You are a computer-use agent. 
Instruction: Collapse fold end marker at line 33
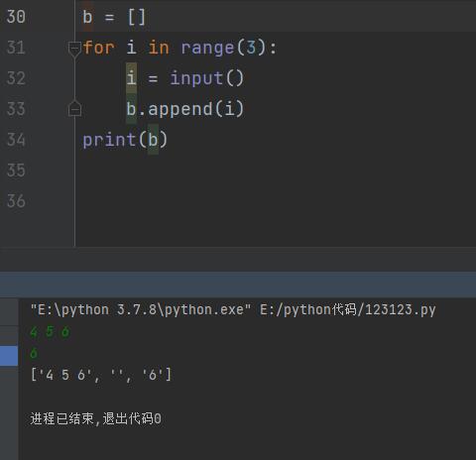point(74,108)
